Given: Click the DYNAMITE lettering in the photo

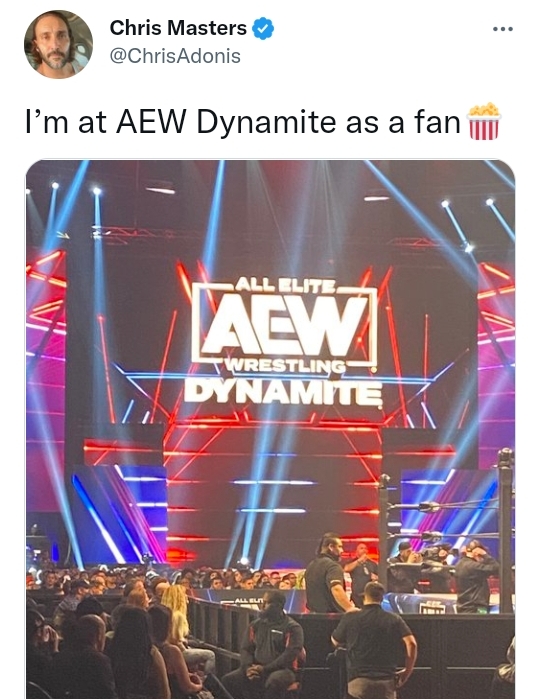Looking at the screenshot, I should (x=283, y=393).
